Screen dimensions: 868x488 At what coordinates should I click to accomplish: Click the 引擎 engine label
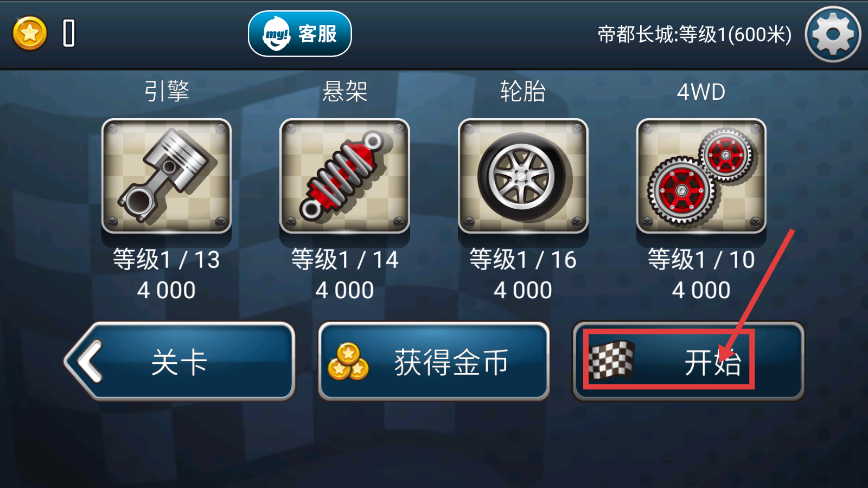pyautogui.click(x=167, y=91)
